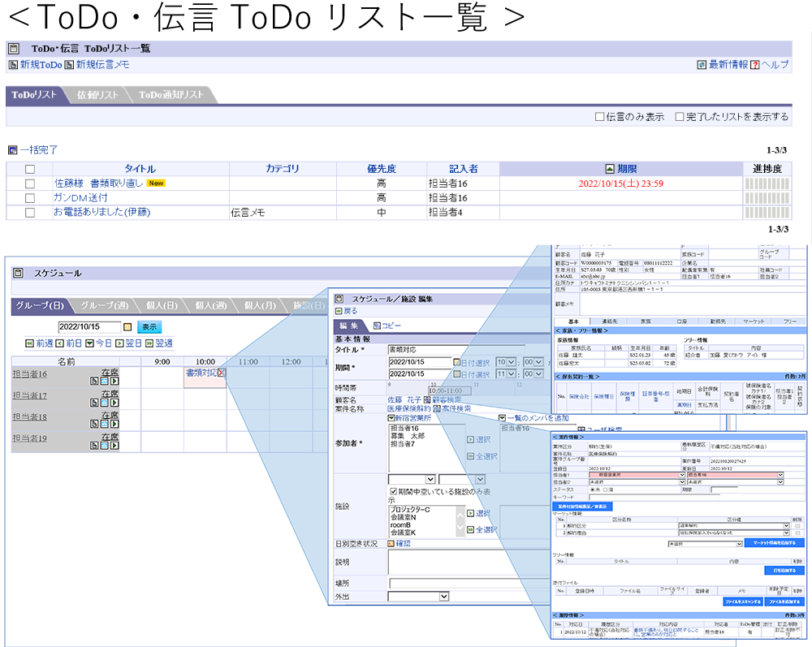Check the お電話ありました(伊藤) row checkbox
Screen dimensions: 812x647
pos(30,213)
